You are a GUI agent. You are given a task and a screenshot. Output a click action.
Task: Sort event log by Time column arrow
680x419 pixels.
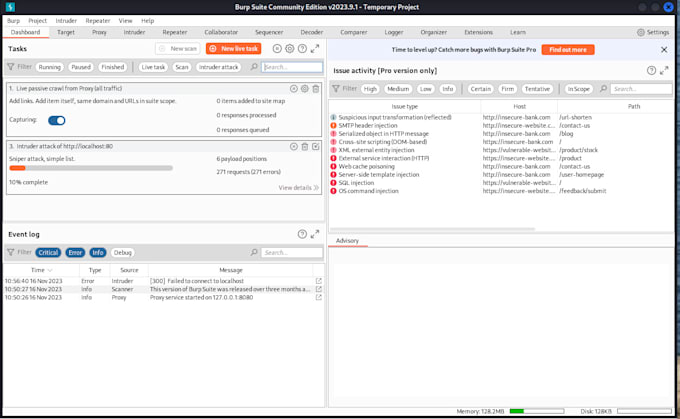[x=50, y=270]
